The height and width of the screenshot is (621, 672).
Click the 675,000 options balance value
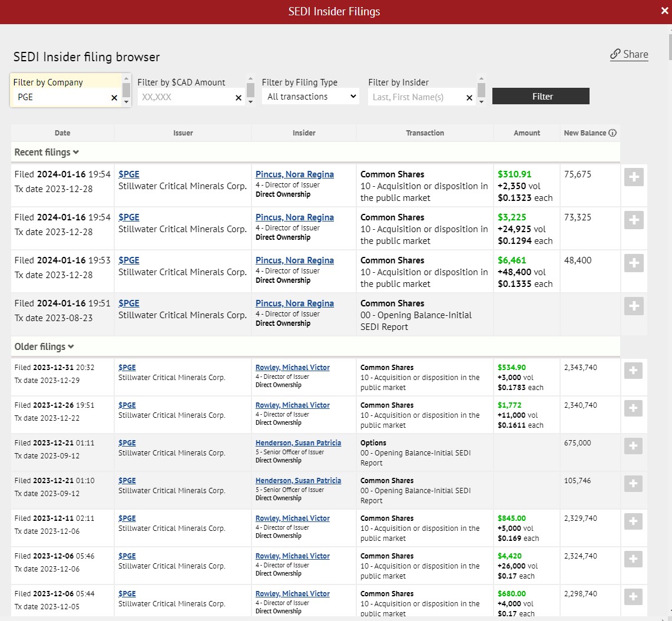[577, 443]
